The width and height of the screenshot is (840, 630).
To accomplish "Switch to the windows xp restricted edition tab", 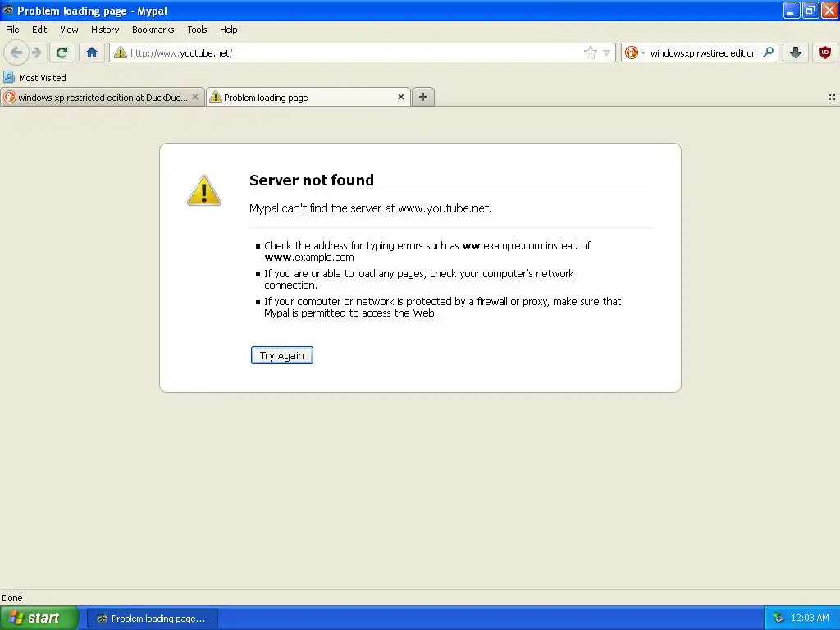I will pos(102,98).
